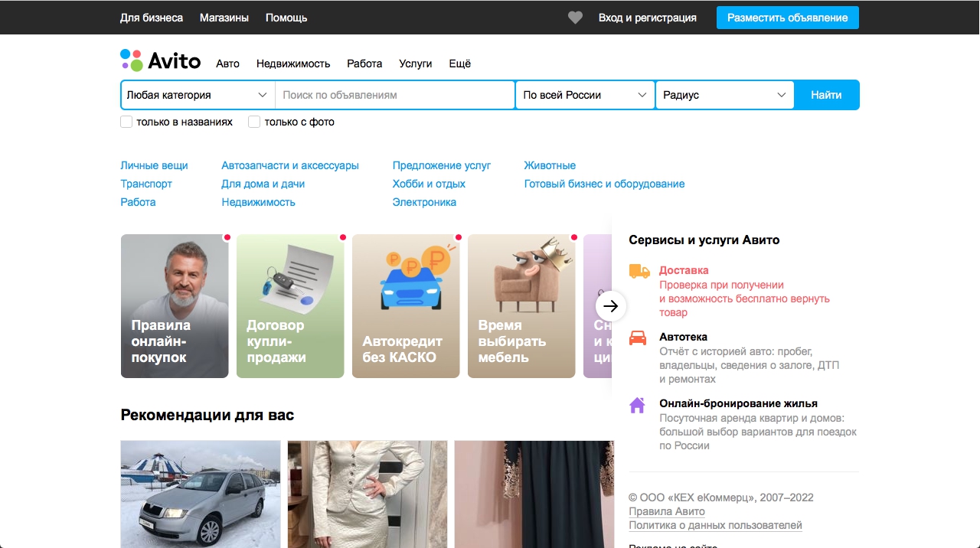Open the 'Работа' nav item beside the logo
The image size is (980, 548).
coord(364,64)
